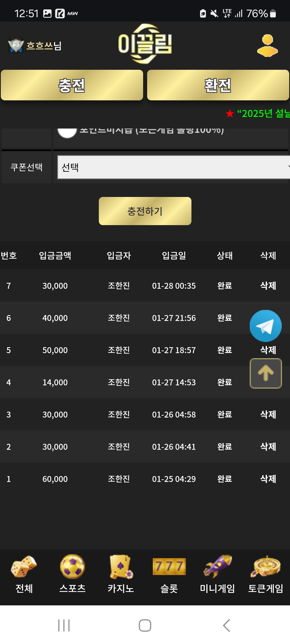Open the user profile icon
Image resolution: width=290 pixels, height=644 pixels.
click(267, 46)
